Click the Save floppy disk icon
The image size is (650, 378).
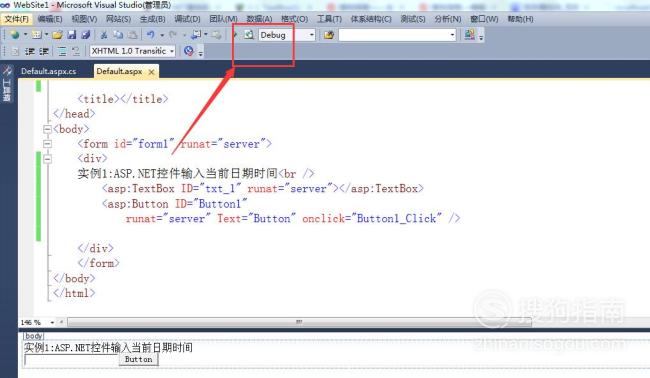[x=72, y=35]
